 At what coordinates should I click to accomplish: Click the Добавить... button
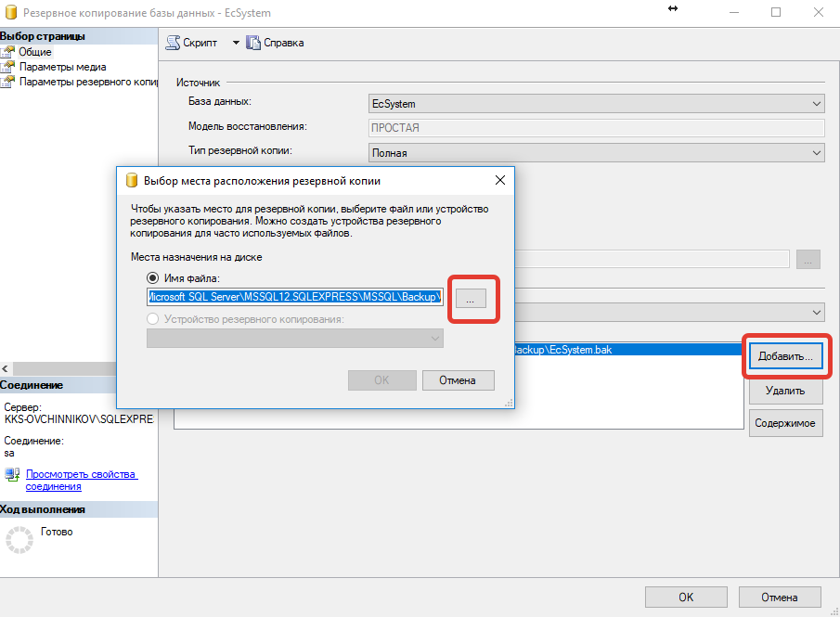coord(786,356)
